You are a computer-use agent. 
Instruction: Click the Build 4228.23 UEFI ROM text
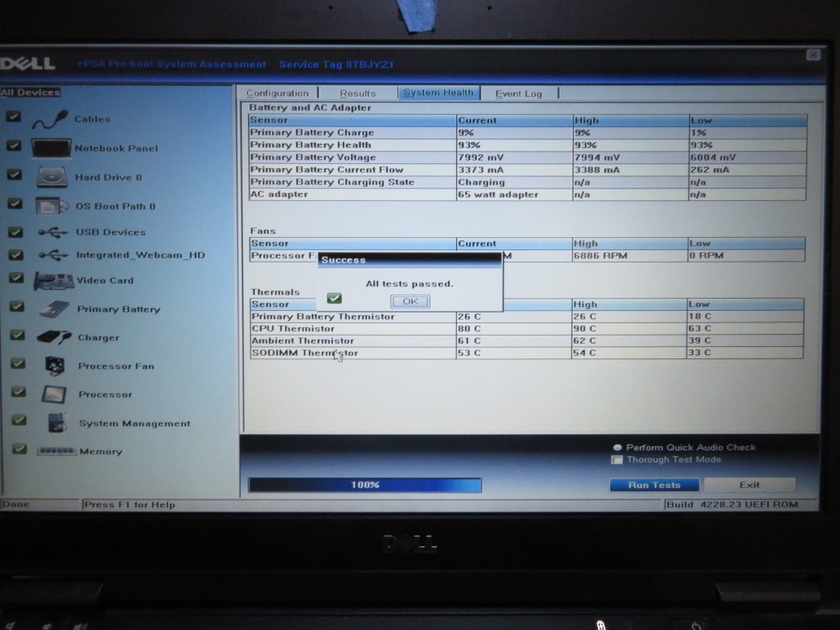pyautogui.click(x=733, y=504)
